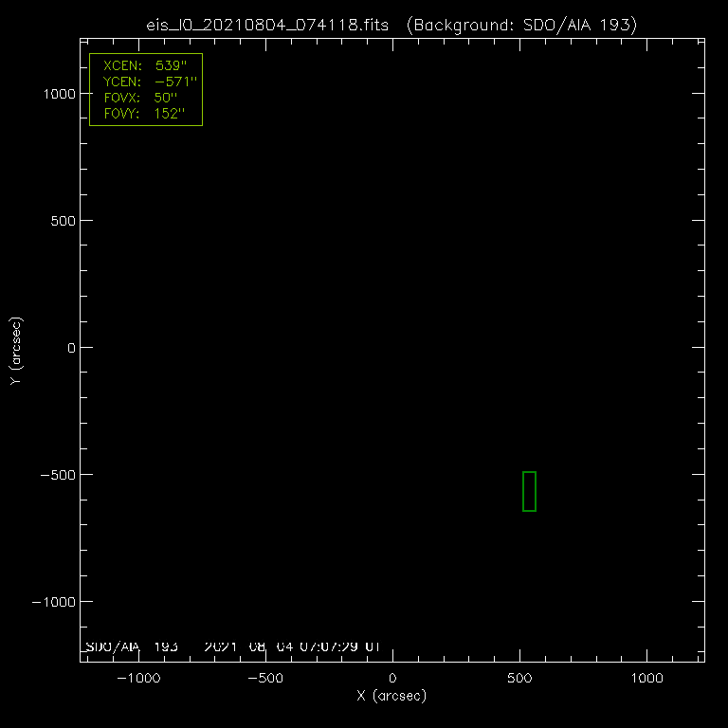Select the FOVY: 152" legend line
The image size is (728, 728).
click(x=142, y=114)
